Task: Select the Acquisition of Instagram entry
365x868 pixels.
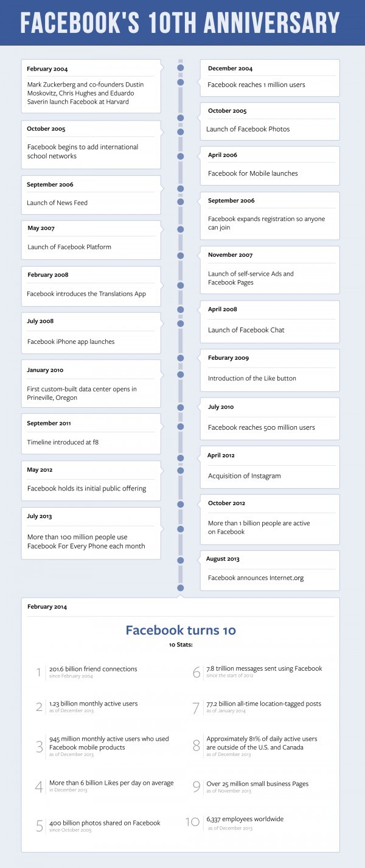Action: [x=270, y=467]
